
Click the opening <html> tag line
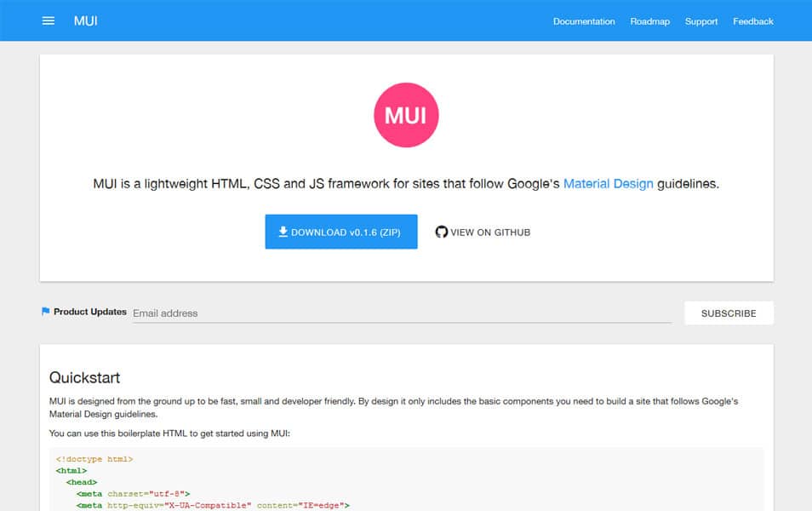tap(71, 471)
